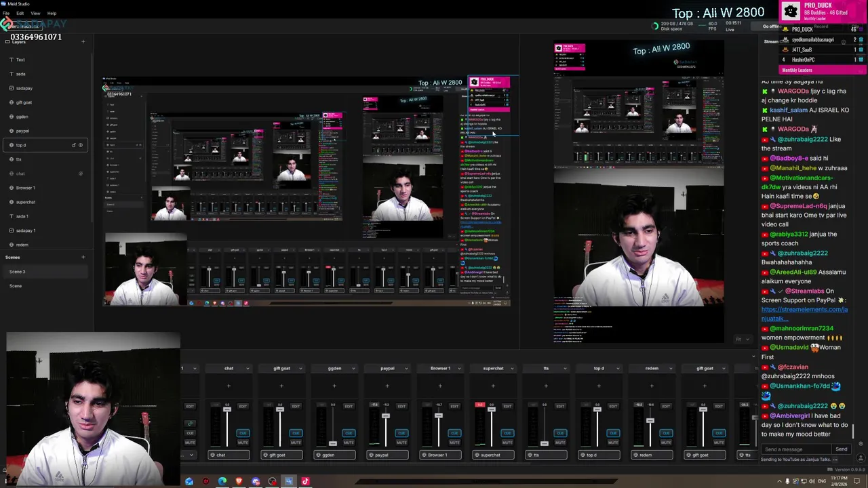The height and width of the screenshot is (488, 868).
Task: Click the image icon of the sadapay layer
Action: [x=12, y=88]
